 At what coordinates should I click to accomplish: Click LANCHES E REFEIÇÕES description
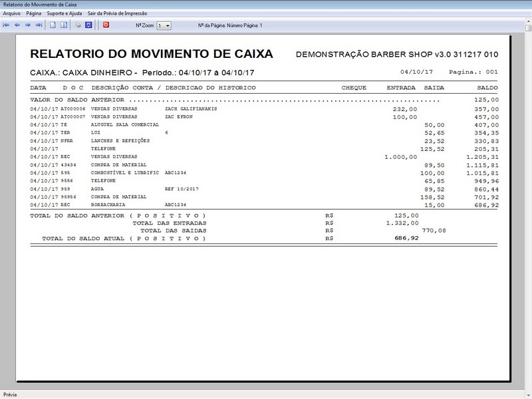pos(120,141)
